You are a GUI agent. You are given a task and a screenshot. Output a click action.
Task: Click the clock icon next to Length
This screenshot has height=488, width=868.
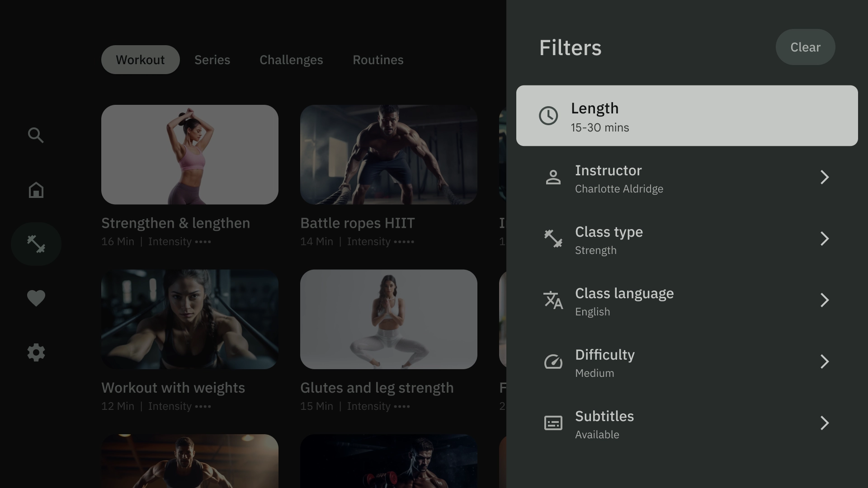point(547,116)
